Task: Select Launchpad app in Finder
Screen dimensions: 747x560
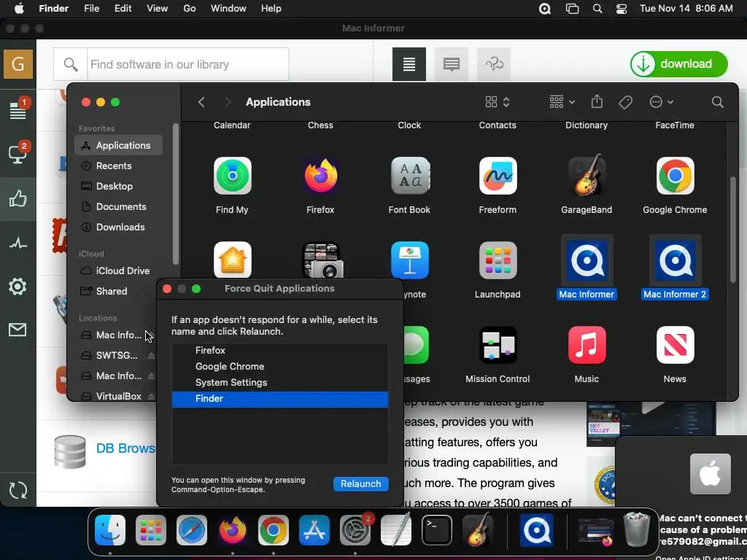Action: click(498, 260)
